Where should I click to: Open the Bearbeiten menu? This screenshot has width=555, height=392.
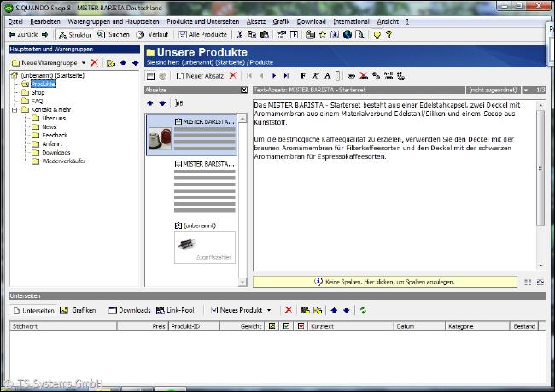pos(45,21)
